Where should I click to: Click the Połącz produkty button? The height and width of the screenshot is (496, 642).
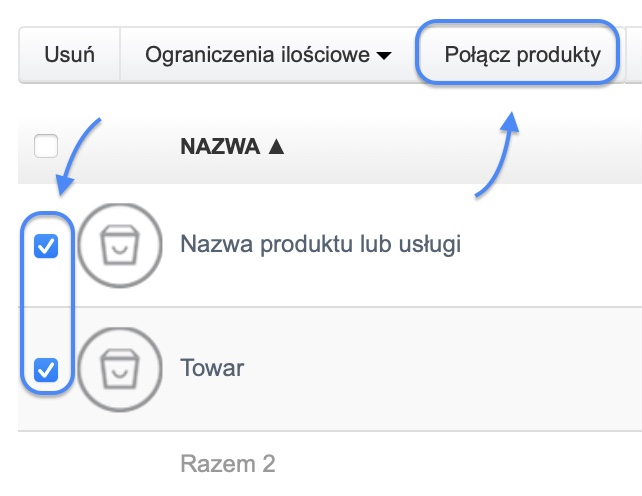point(522,55)
